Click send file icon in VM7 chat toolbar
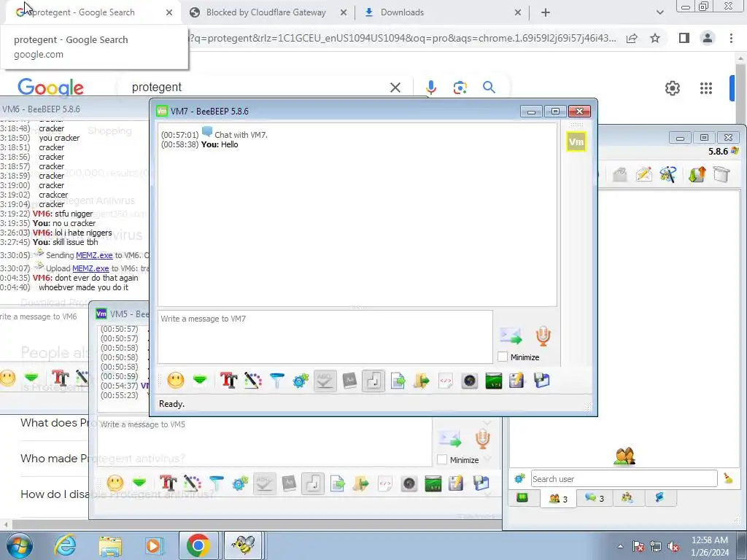 pos(398,381)
